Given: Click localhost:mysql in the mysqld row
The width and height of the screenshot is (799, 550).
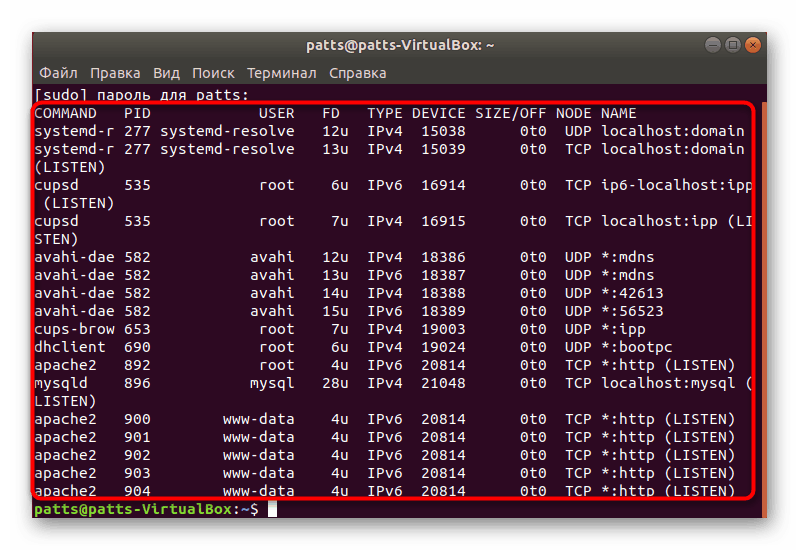Looking at the screenshot, I should coord(668,383).
